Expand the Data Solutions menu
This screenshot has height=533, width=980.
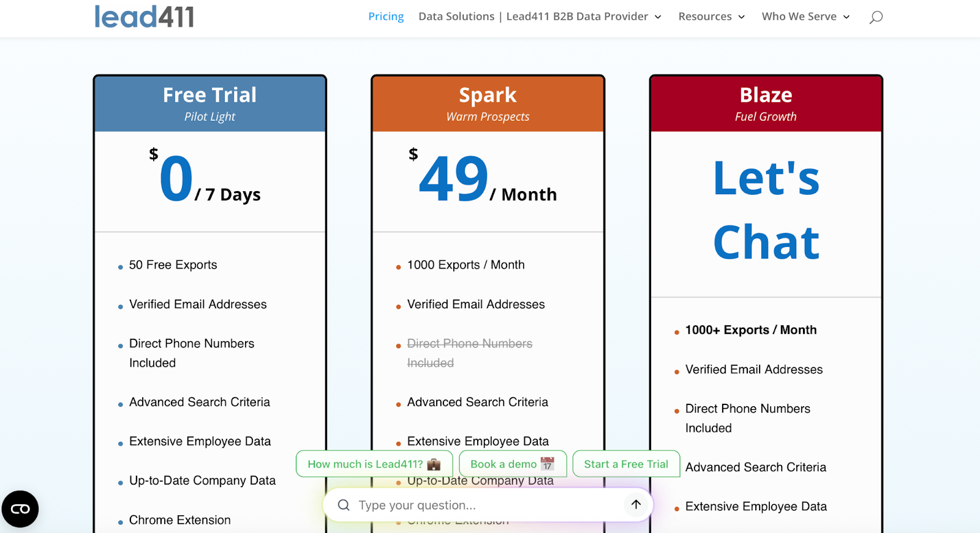540,17
